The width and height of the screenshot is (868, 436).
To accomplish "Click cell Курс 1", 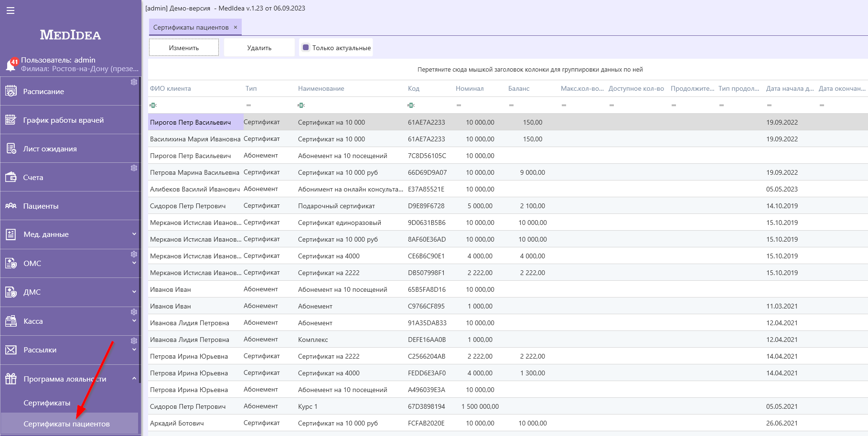I will [308, 406].
